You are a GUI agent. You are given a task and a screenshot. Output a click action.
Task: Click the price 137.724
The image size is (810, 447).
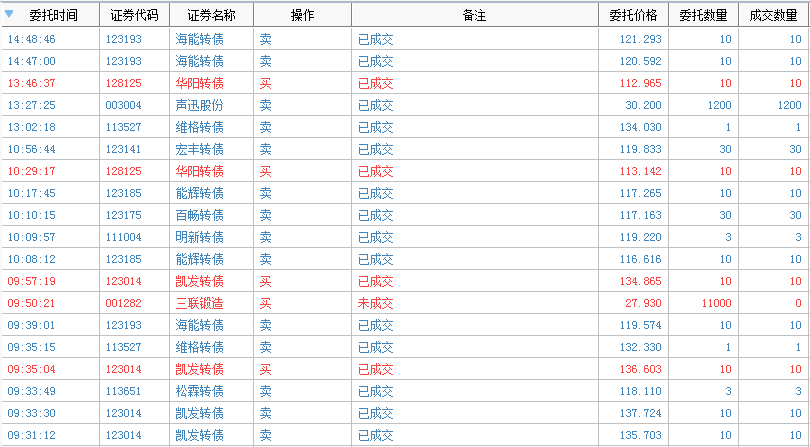coord(641,413)
